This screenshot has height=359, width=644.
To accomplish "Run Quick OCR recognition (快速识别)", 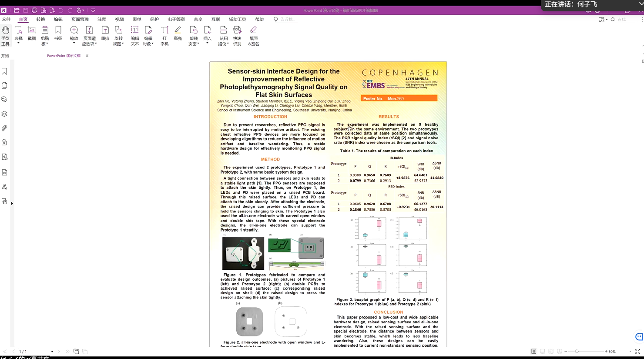I will coord(237,35).
